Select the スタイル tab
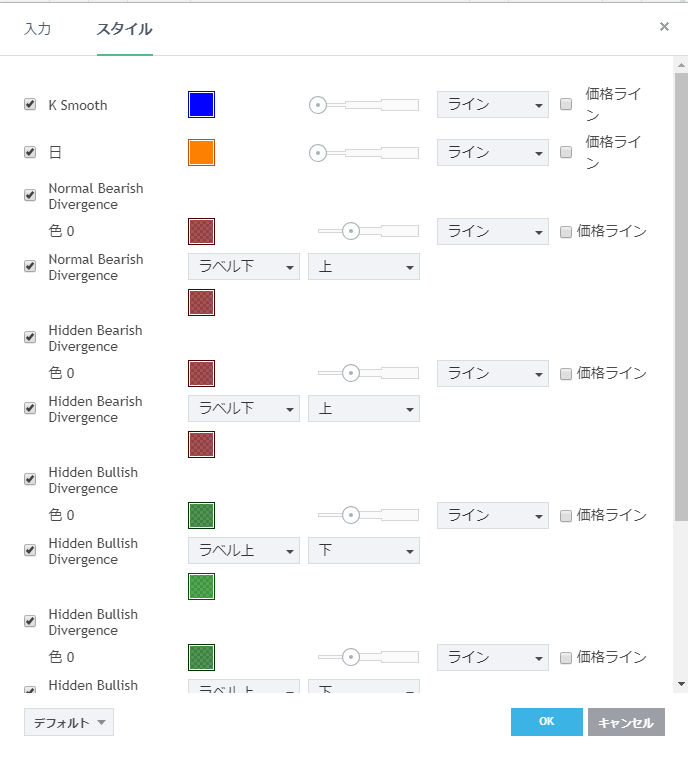 pos(124,29)
